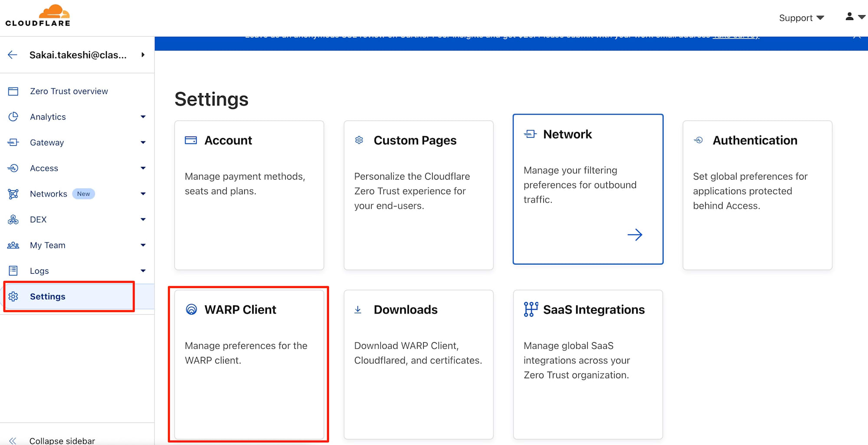Open Zero Trust overview page

pyautogui.click(x=69, y=91)
